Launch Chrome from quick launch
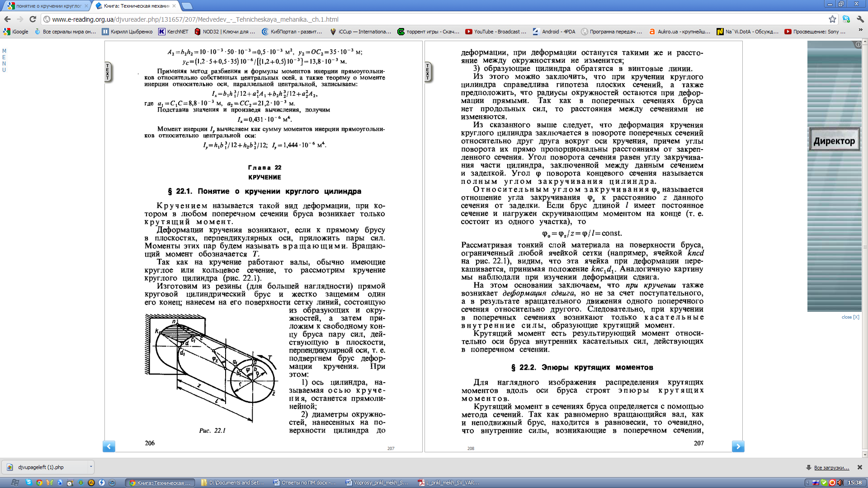The height and width of the screenshot is (488, 868). click(x=39, y=482)
